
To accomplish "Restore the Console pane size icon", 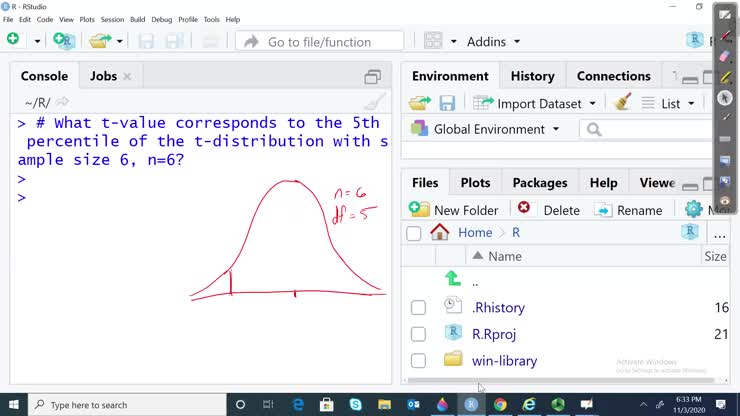I will 372,76.
